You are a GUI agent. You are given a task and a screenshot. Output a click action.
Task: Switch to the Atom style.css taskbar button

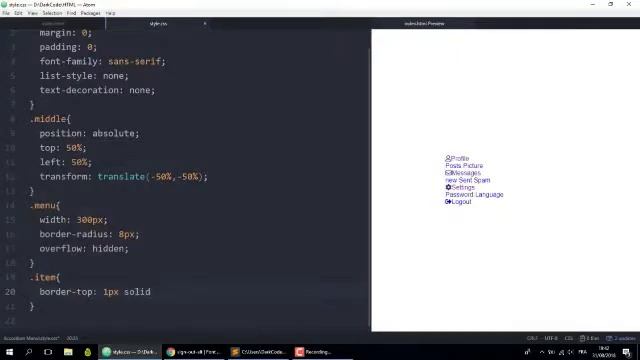(130, 352)
